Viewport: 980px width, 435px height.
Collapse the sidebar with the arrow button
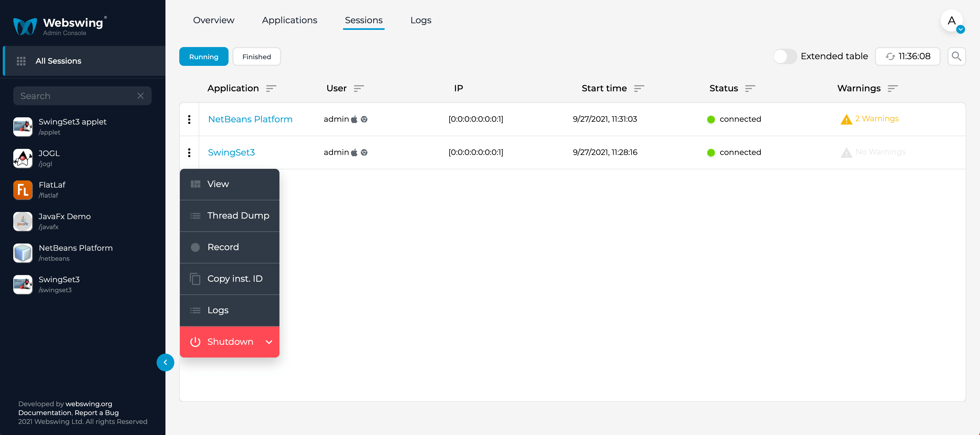point(165,362)
